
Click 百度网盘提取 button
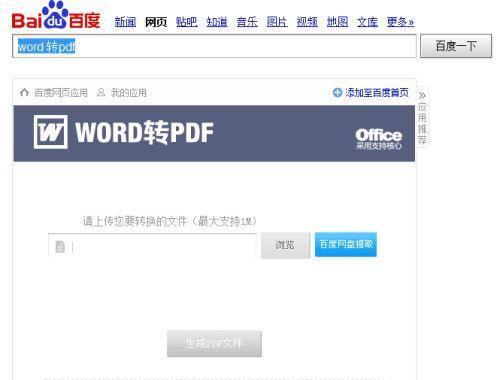(x=346, y=244)
